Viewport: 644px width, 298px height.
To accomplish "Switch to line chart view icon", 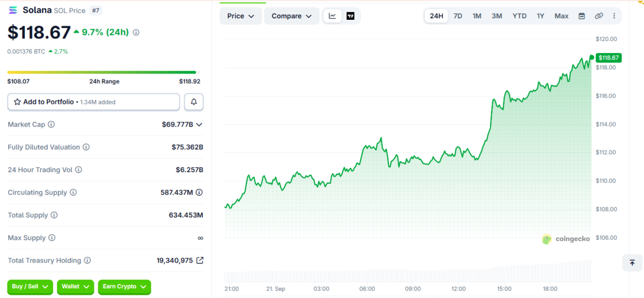I will tap(332, 16).
